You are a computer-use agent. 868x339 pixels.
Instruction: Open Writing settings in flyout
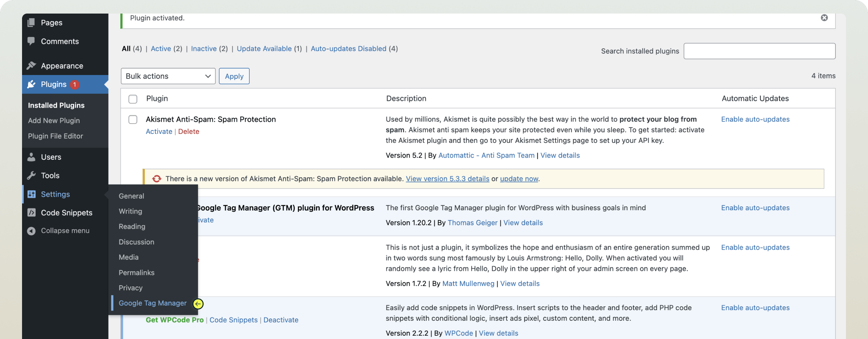click(131, 211)
